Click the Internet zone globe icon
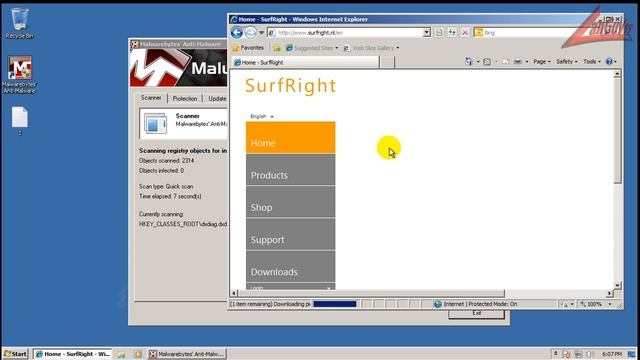Screen dimensions: 640x360 438,304
